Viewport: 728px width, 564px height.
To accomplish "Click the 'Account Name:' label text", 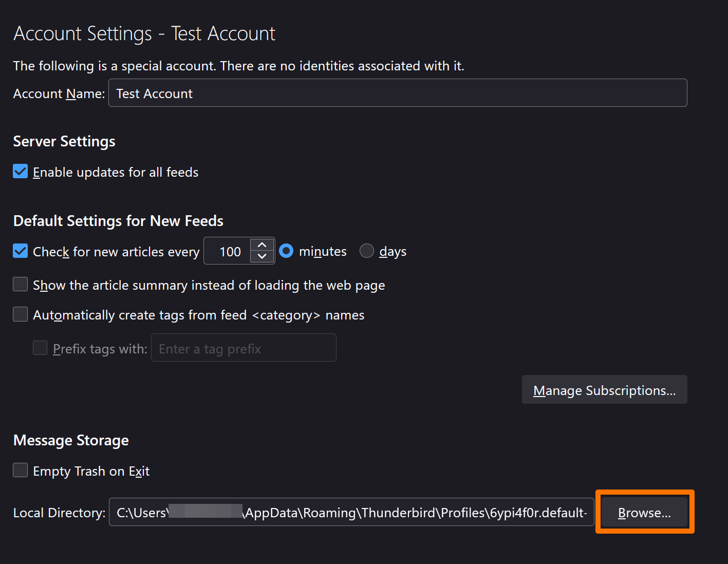I will point(59,94).
